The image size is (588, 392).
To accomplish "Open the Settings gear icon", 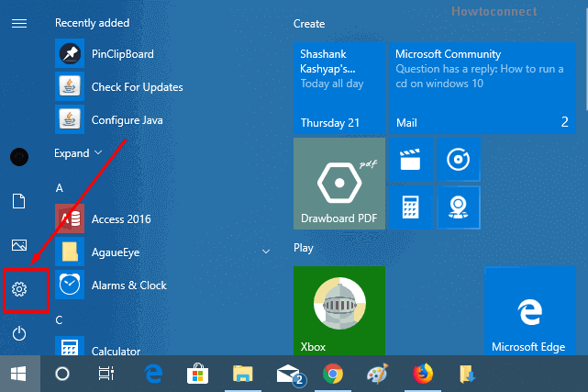I will point(19,289).
